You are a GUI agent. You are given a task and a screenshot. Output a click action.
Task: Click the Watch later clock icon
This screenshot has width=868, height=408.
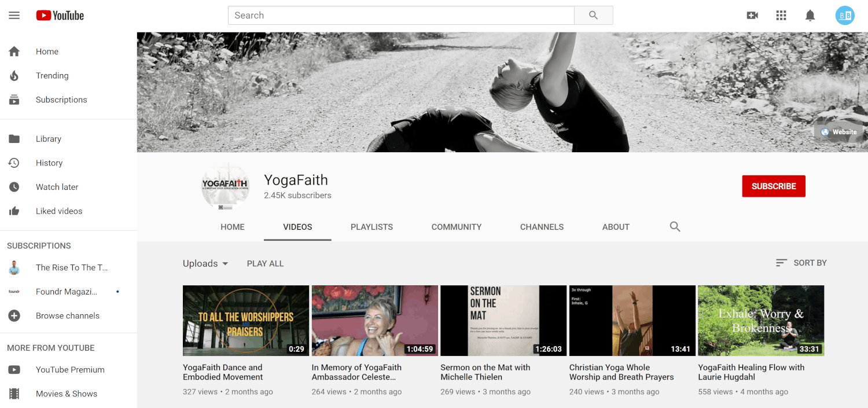click(x=14, y=187)
